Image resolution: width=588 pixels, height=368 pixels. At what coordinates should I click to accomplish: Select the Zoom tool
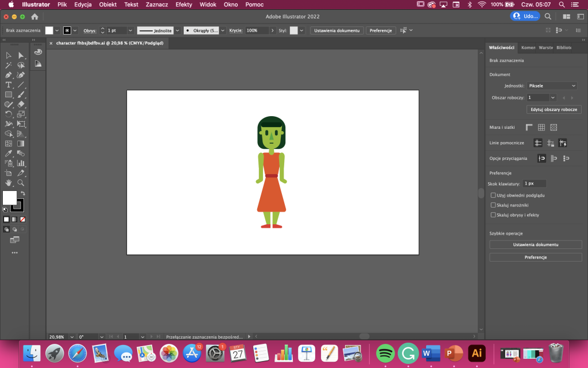21,183
